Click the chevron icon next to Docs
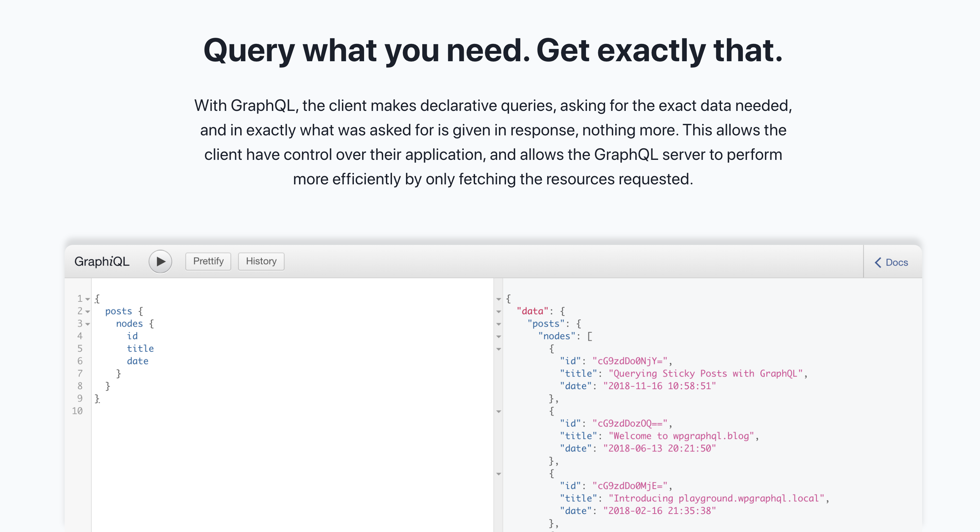 click(878, 262)
